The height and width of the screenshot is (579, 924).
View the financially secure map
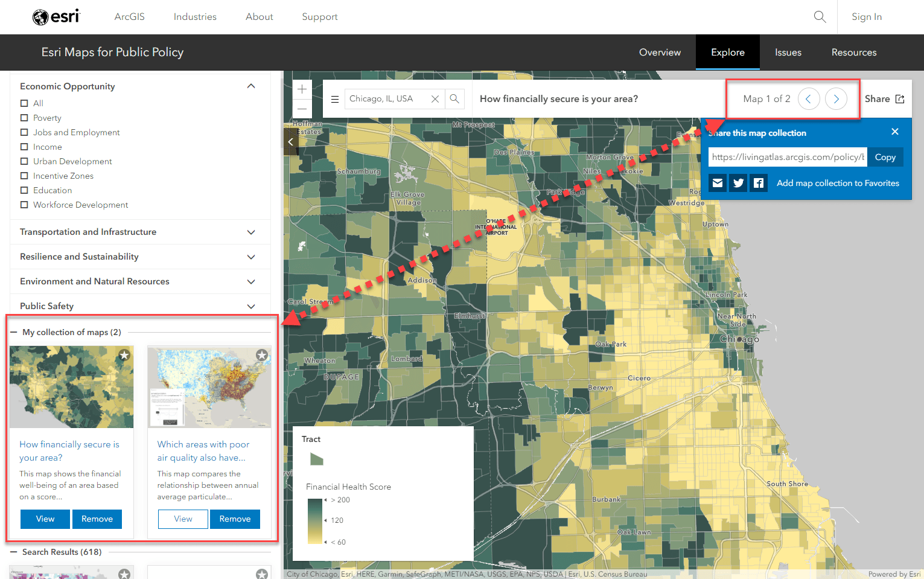point(45,519)
